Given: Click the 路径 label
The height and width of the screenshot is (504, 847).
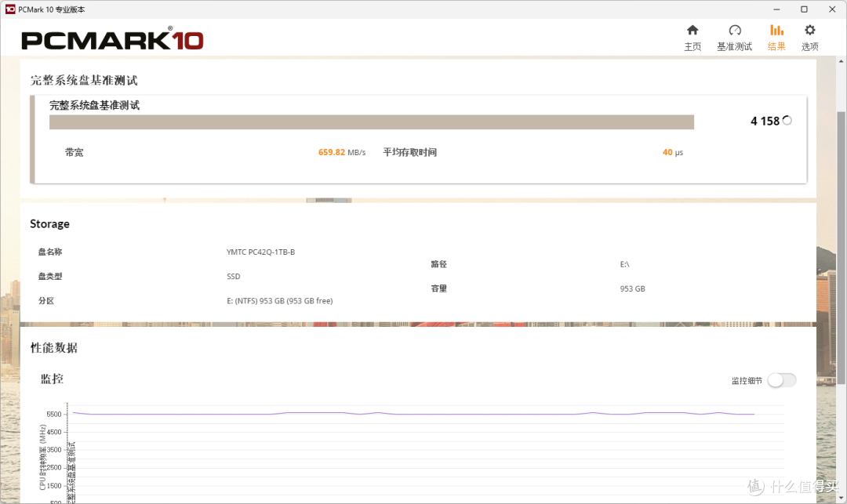Looking at the screenshot, I should point(438,264).
